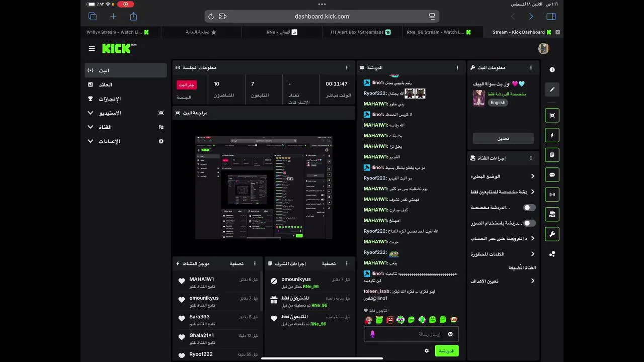
Task: Open slow mode options chevron
Action: pyautogui.click(x=533, y=176)
